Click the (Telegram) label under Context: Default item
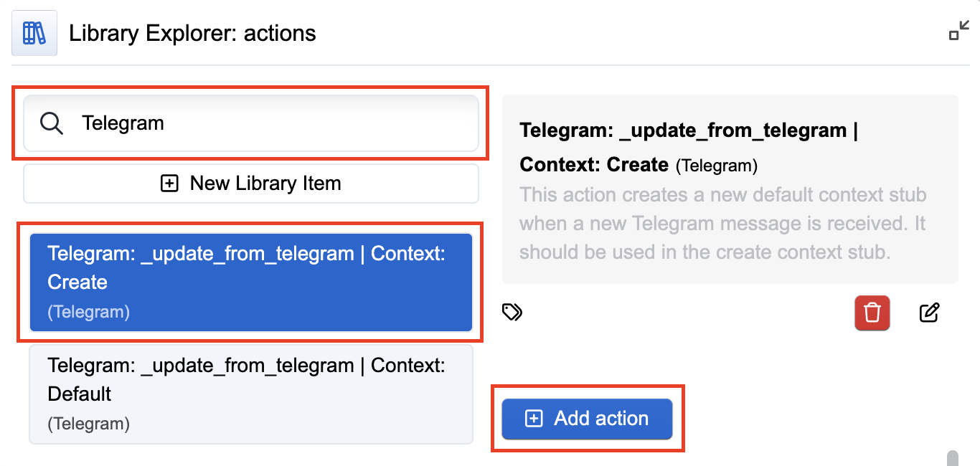 coord(89,424)
